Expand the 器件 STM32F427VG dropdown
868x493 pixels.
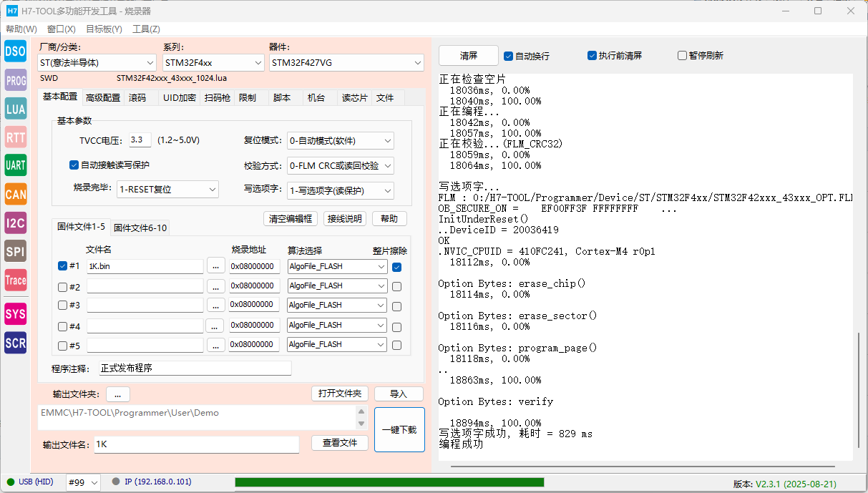346,63
